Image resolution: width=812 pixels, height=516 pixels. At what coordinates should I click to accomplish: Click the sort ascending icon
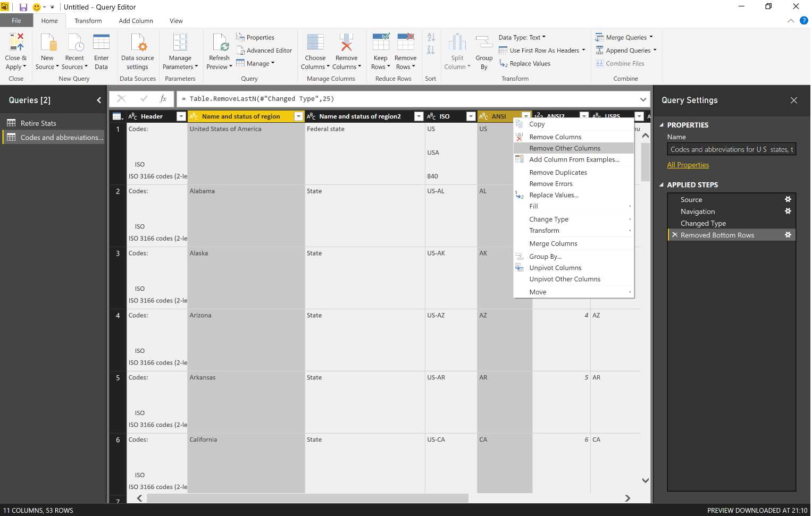click(430, 37)
